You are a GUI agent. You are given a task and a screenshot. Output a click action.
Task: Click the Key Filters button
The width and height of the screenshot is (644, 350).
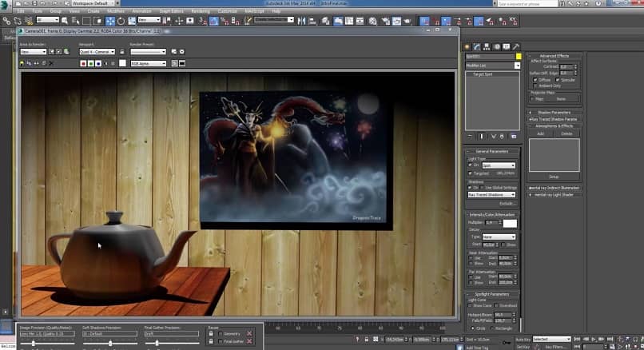pyautogui.click(x=555, y=347)
